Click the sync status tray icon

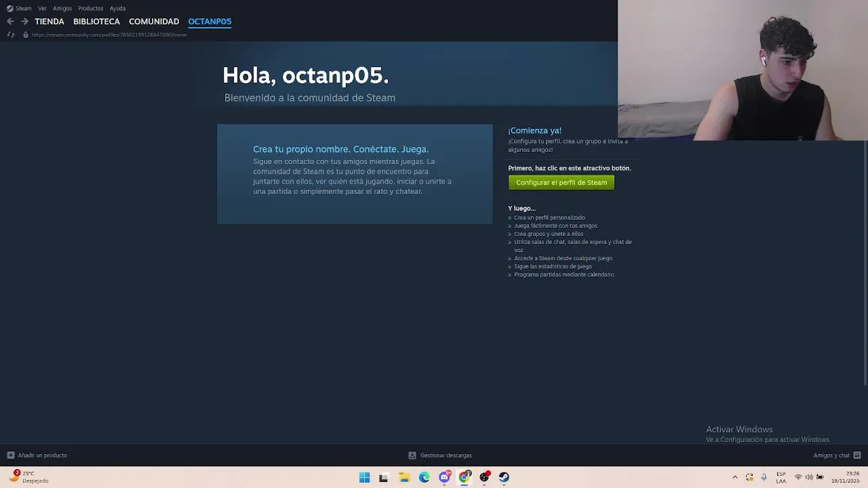point(749,477)
